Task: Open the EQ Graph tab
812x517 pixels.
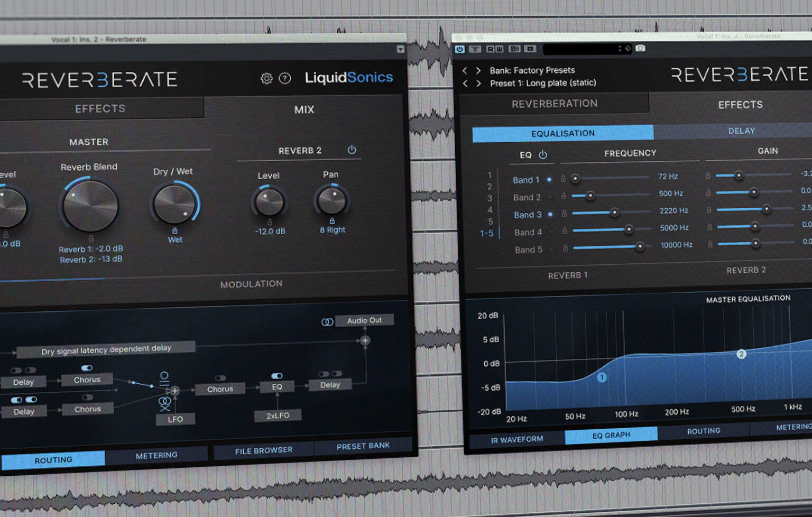Action: pyautogui.click(x=611, y=435)
